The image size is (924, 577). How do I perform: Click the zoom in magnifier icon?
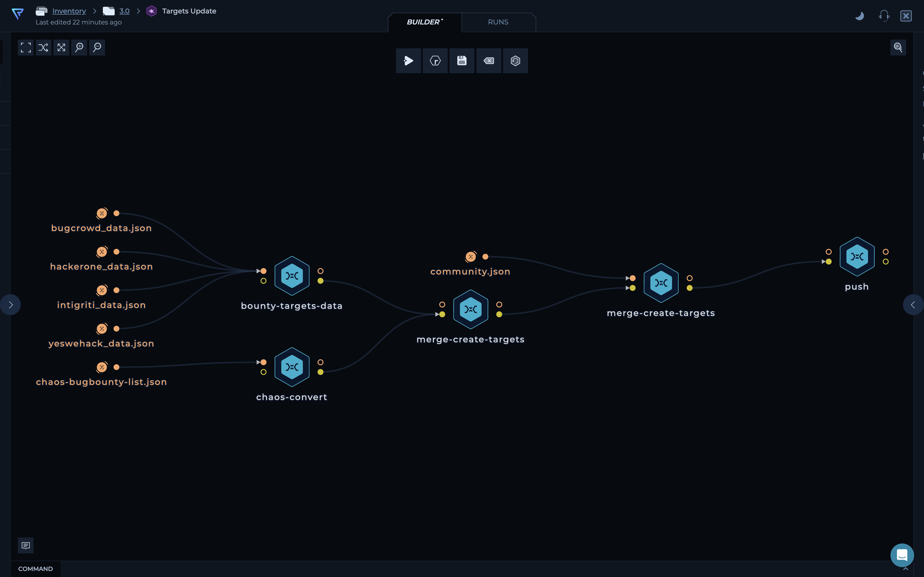(x=79, y=47)
